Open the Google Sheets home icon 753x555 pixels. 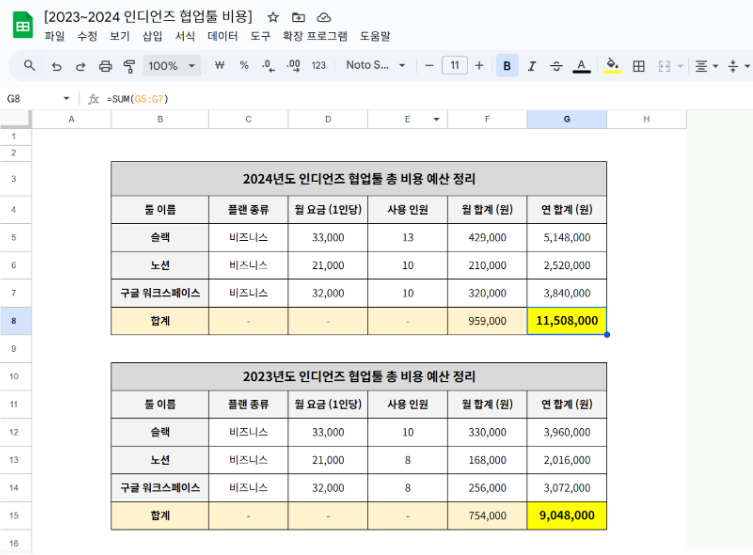(x=23, y=25)
